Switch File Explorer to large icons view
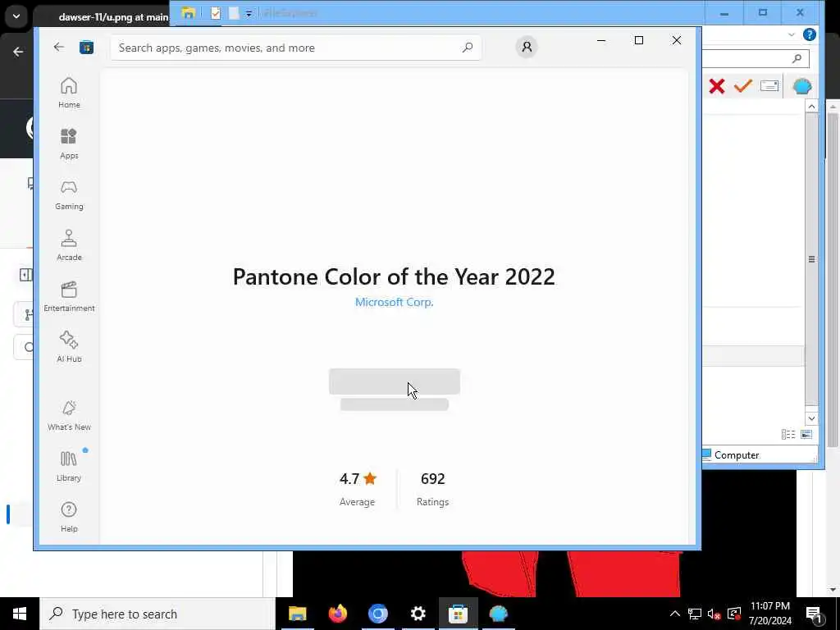Image resolution: width=840 pixels, height=630 pixels. click(806, 435)
